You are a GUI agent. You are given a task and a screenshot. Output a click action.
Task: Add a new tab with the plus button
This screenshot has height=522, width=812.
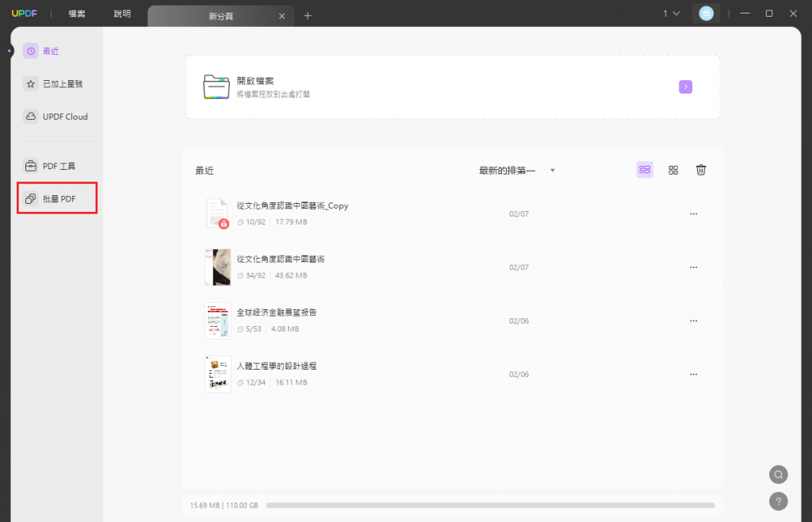coord(308,16)
